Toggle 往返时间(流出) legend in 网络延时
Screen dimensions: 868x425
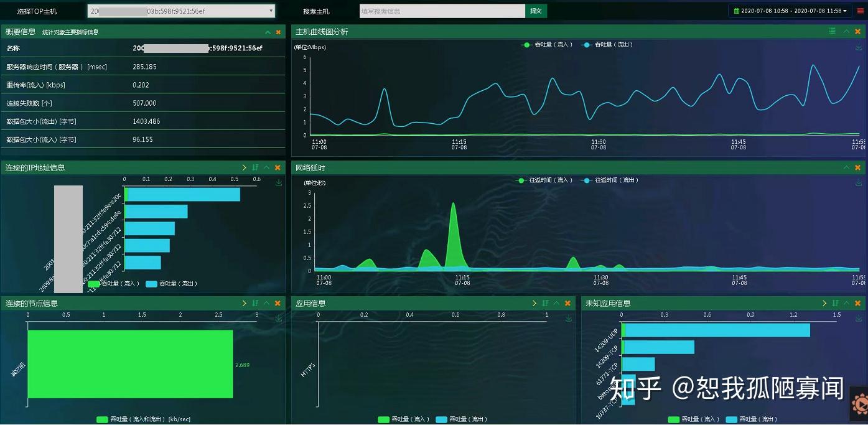pyautogui.click(x=610, y=180)
